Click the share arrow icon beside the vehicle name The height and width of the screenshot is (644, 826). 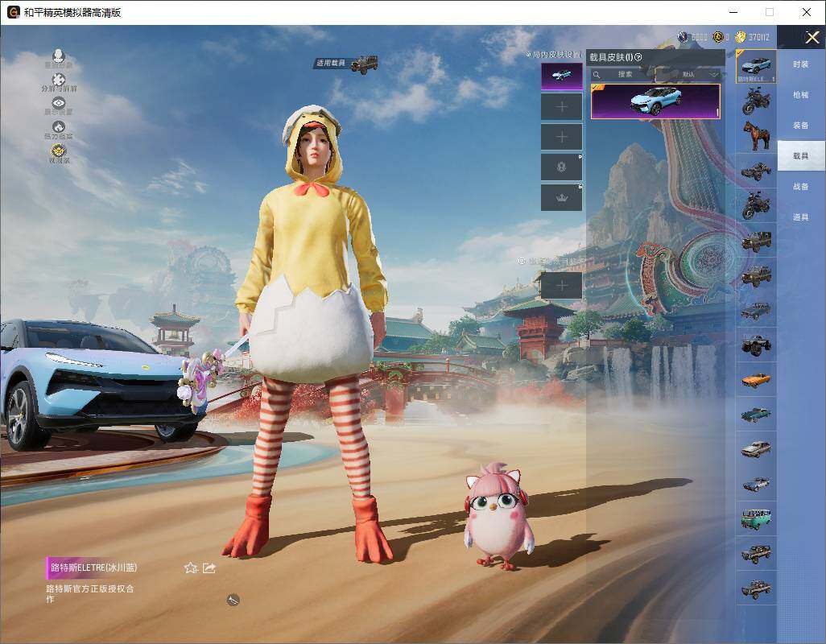pyautogui.click(x=209, y=568)
